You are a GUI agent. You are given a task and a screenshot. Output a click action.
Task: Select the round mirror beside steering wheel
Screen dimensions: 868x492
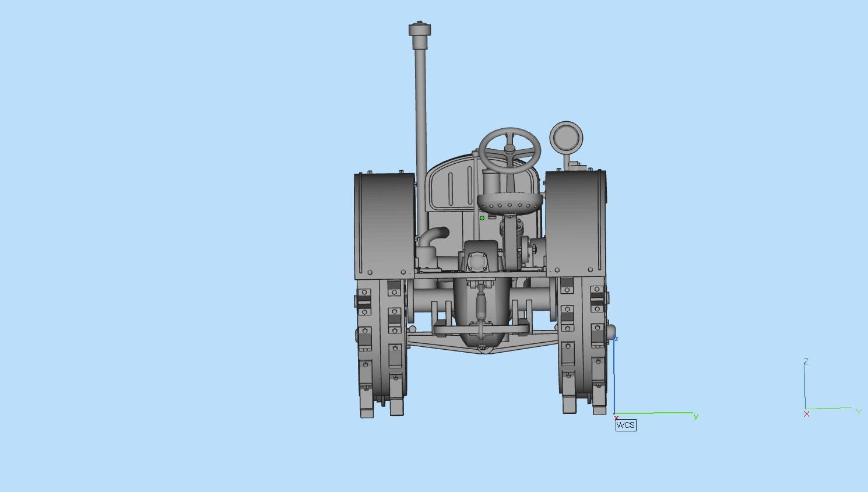coord(566,138)
